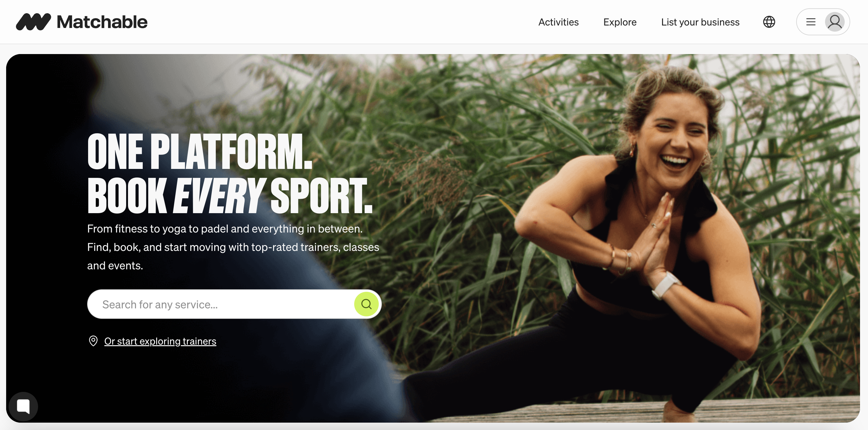Image resolution: width=868 pixels, height=430 pixels.
Task: Click the italic EVERY word in headline
Action: pos(218,196)
